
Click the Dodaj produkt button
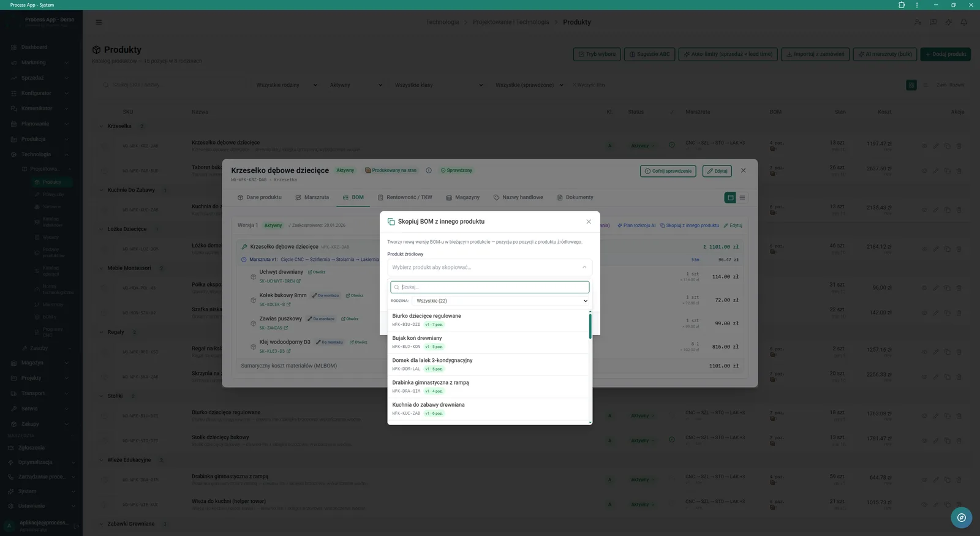pyautogui.click(x=946, y=54)
